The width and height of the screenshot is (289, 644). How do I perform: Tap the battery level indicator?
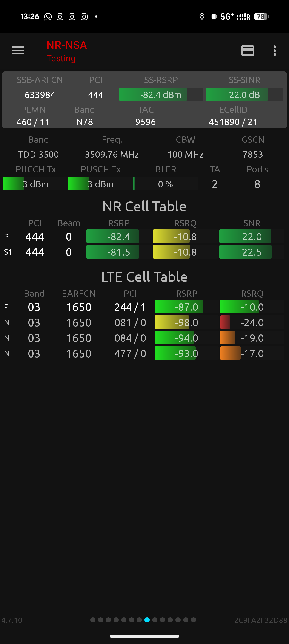(x=261, y=17)
